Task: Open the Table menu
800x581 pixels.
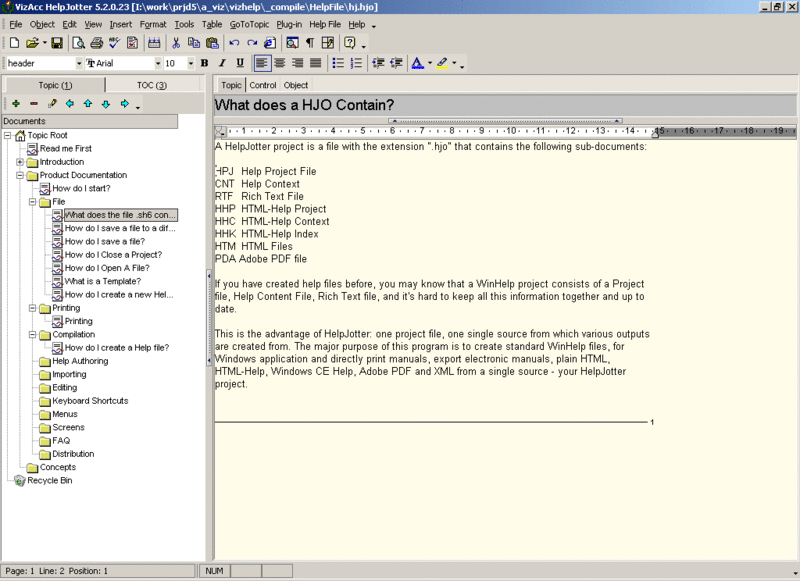Action: (x=212, y=24)
